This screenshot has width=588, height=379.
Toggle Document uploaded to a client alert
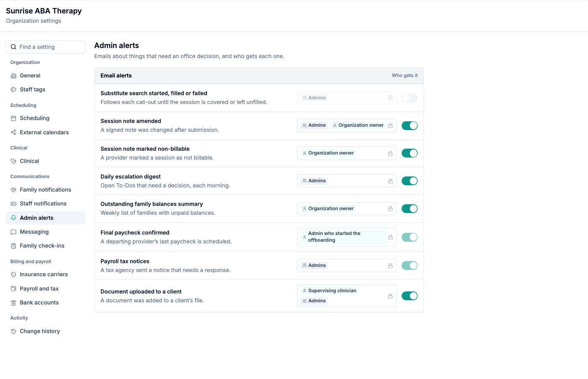point(410,296)
